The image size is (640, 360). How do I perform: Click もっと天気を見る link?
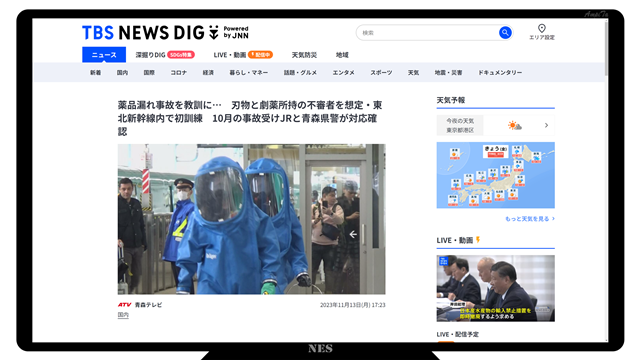pos(529,219)
